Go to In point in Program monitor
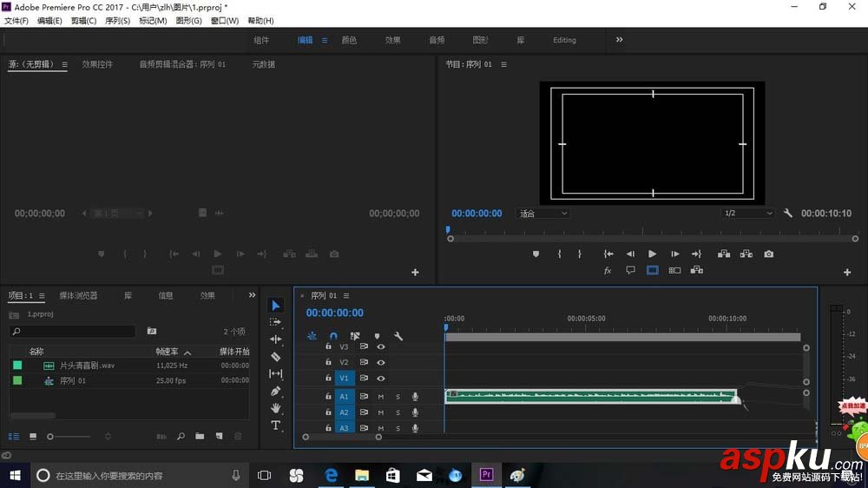 pos(608,254)
